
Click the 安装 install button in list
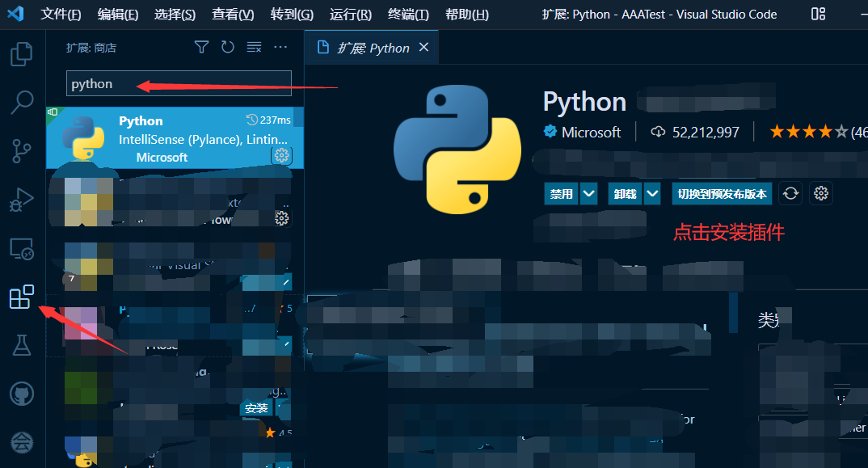[x=256, y=409]
